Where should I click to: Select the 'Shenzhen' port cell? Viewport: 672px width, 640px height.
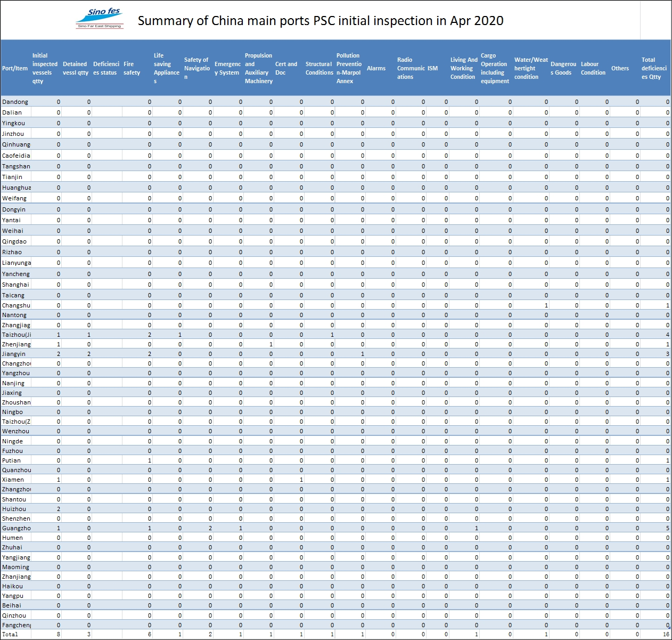16,519
